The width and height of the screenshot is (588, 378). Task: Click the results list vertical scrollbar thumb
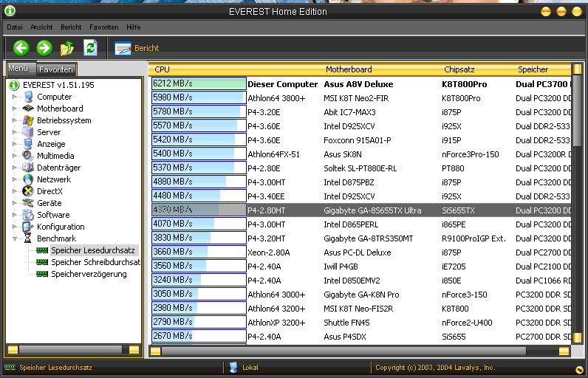(578, 111)
